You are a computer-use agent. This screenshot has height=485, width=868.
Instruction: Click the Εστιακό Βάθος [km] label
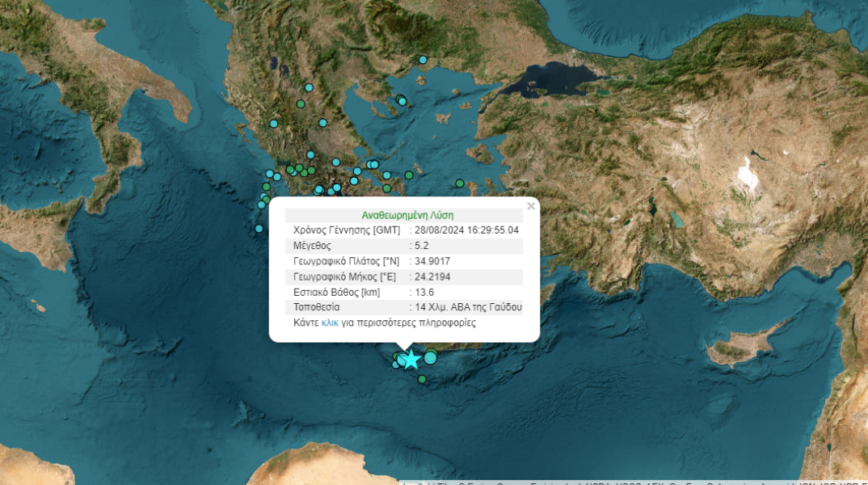[336, 292]
